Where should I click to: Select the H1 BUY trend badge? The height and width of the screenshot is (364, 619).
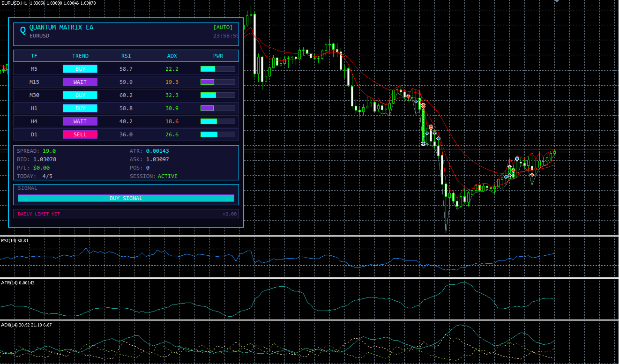pyautogui.click(x=80, y=108)
